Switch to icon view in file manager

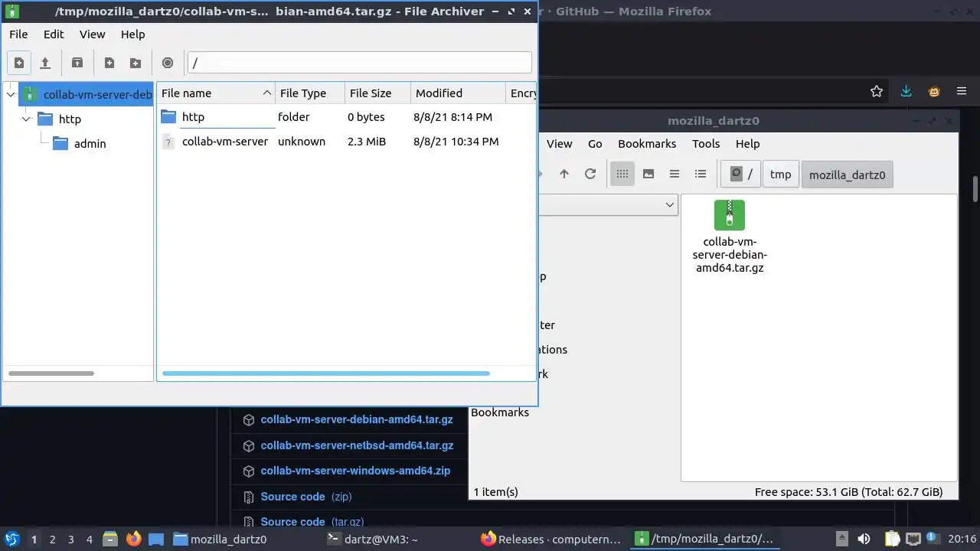click(622, 174)
